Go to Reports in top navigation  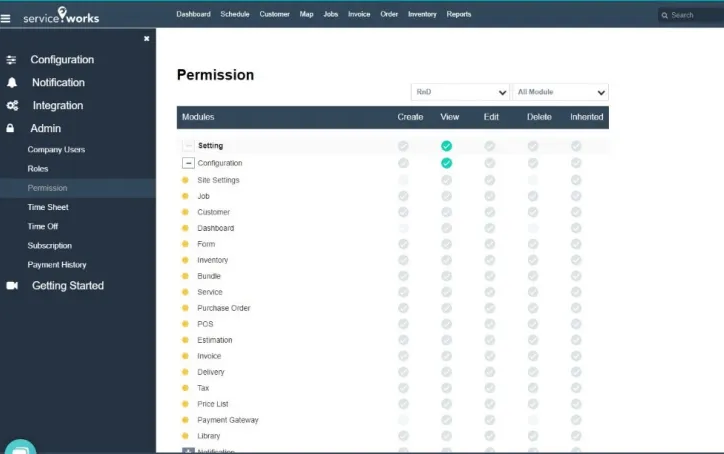click(x=459, y=15)
